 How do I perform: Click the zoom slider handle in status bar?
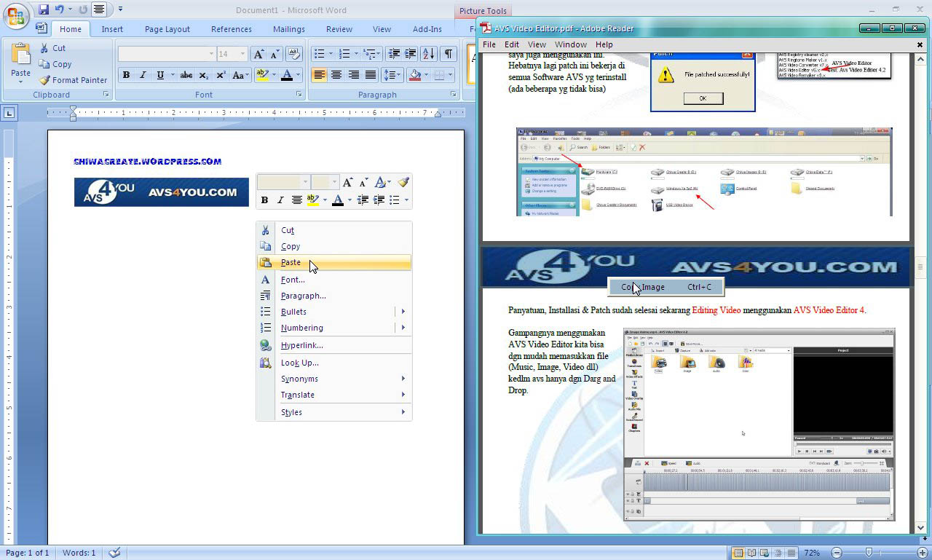pyautogui.click(x=868, y=553)
